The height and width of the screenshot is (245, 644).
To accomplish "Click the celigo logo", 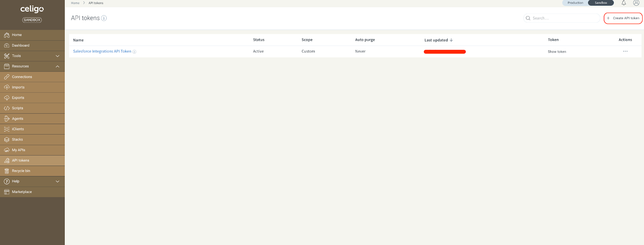I will (32, 9).
